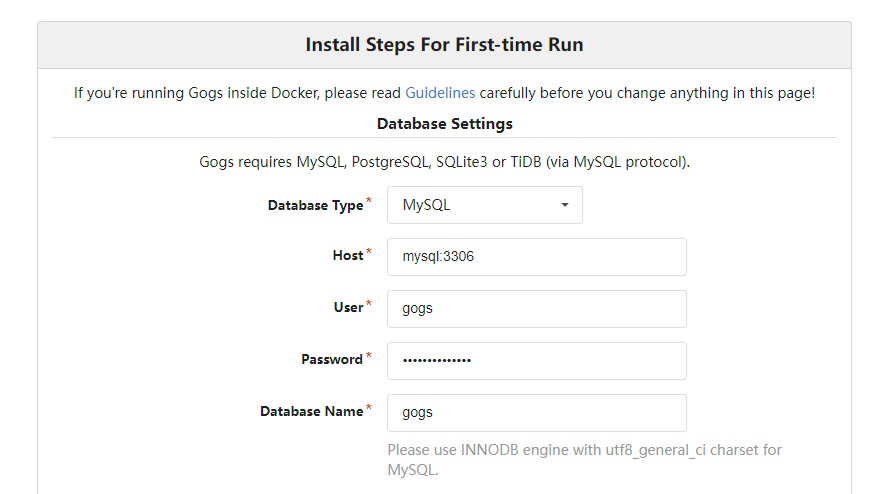This screenshot has height=494, width=892.
Task: Open the Guidelines link
Action: (x=440, y=93)
